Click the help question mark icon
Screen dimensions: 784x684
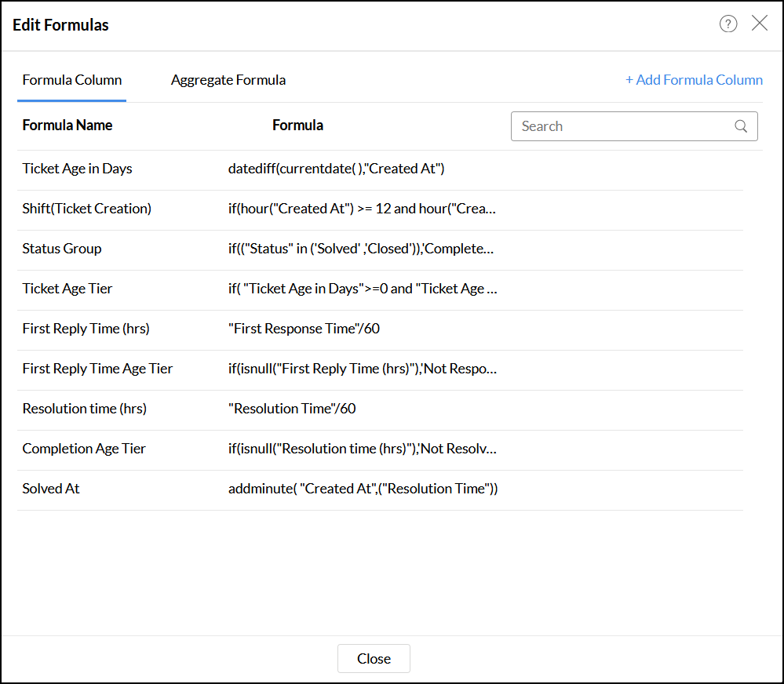728,24
